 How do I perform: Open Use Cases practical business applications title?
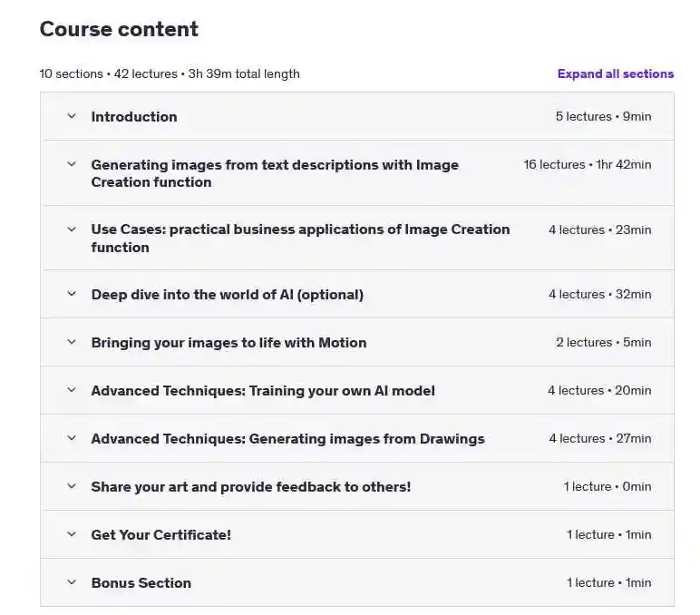pyautogui.click(x=300, y=238)
